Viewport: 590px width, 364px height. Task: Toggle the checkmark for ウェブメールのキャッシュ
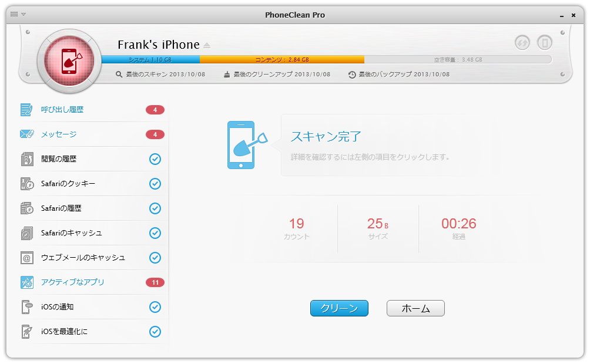tap(155, 258)
